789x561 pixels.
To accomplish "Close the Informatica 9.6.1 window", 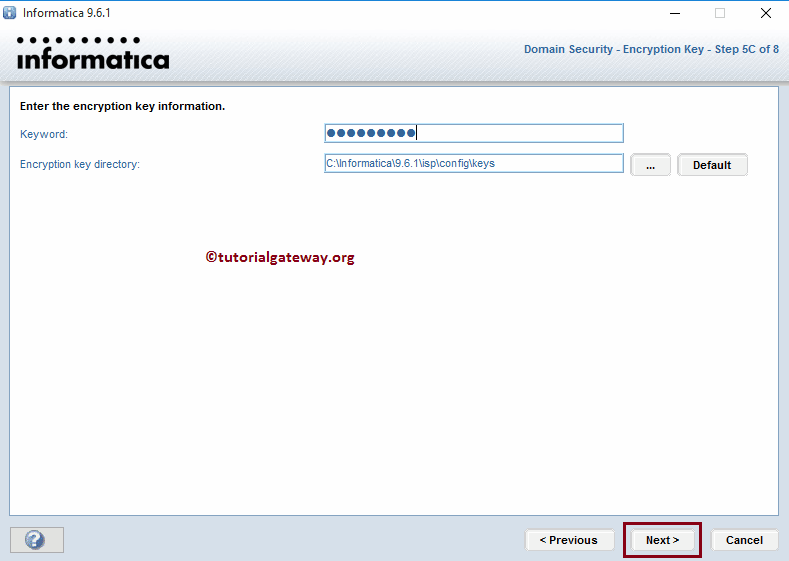I will click(x=765, y=13).
